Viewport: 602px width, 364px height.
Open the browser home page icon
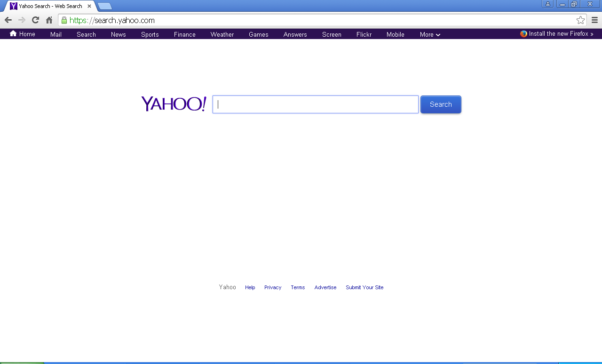coord(49,20)
